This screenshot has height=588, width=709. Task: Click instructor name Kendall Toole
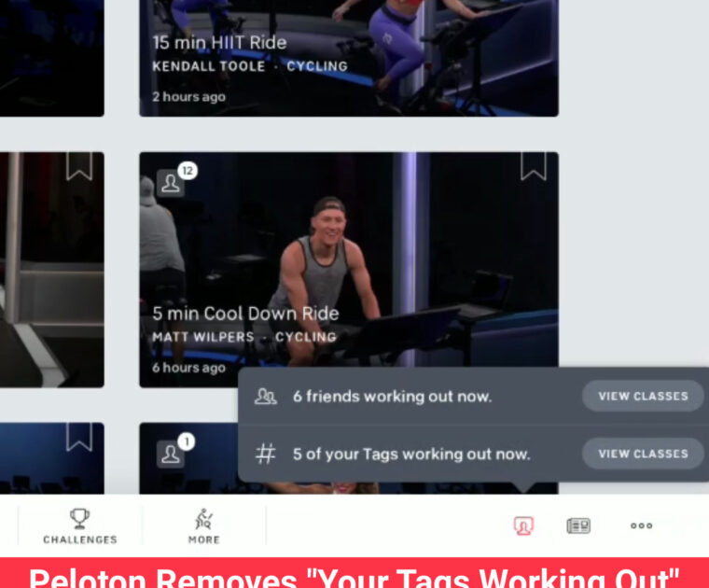[209, 66]
